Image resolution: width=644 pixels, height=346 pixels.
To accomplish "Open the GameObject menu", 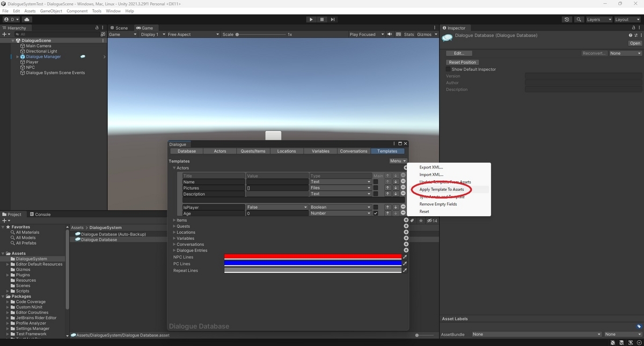I will (51, 11).
